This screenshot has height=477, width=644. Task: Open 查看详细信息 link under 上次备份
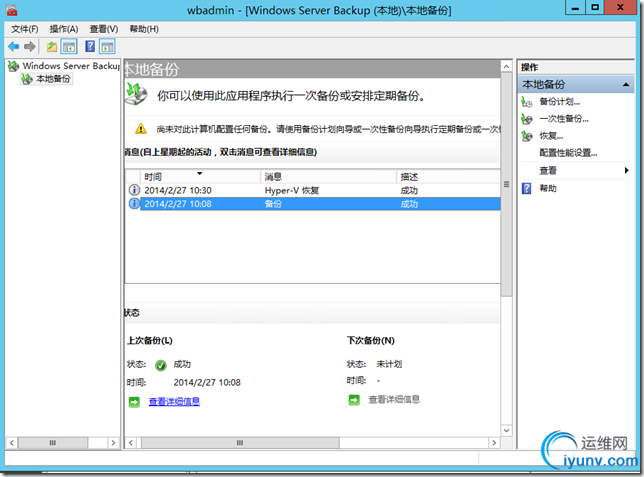(x=174, y=401)
